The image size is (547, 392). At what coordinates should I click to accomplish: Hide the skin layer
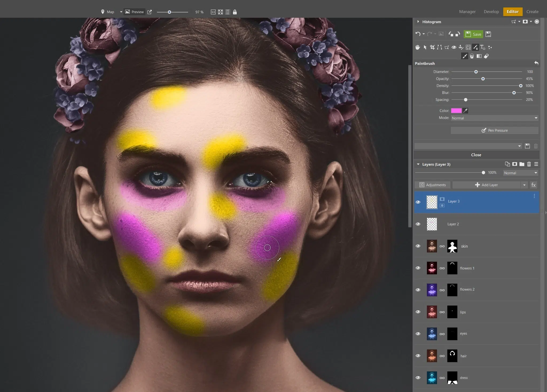pos(418,246)
